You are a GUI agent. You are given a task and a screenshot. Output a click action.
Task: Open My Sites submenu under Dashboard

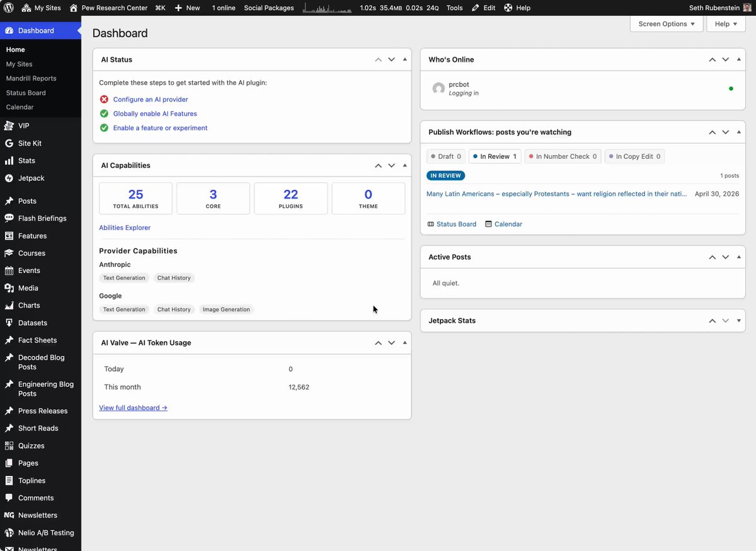pyautogui.click(x=19, y=64)
